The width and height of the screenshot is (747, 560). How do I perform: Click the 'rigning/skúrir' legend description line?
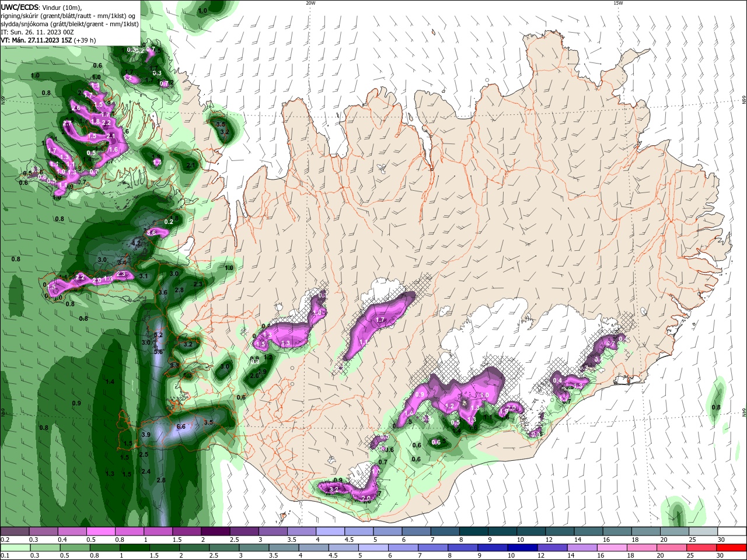click(68, 16)
